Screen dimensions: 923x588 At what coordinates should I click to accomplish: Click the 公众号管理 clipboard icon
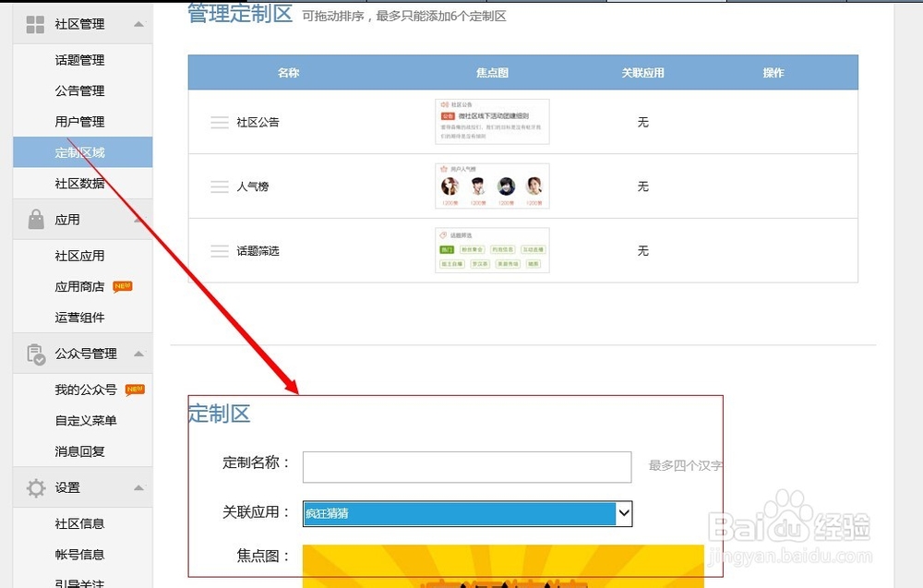pos(33,354)
